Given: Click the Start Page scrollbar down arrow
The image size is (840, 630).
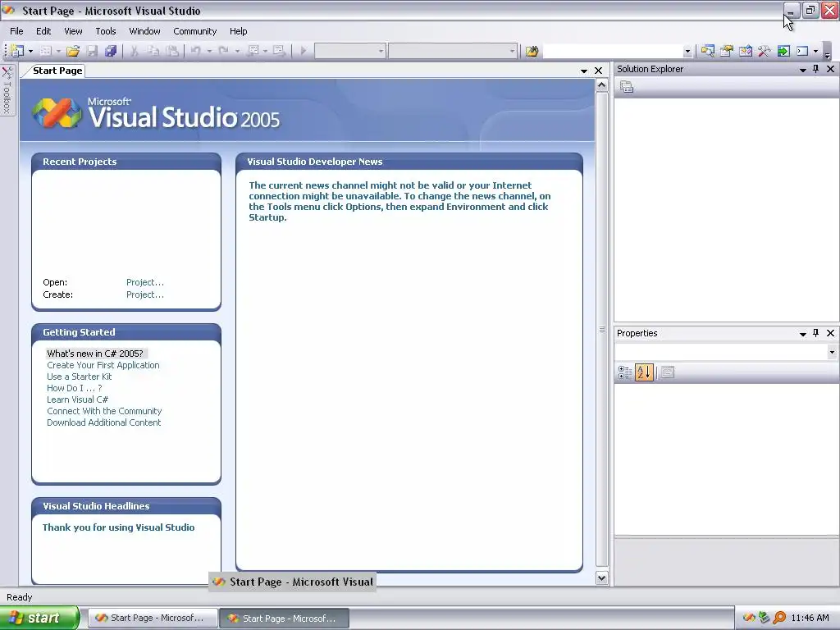Looking at the screenshot, I should pyautogui.click(x=601, y=578).
